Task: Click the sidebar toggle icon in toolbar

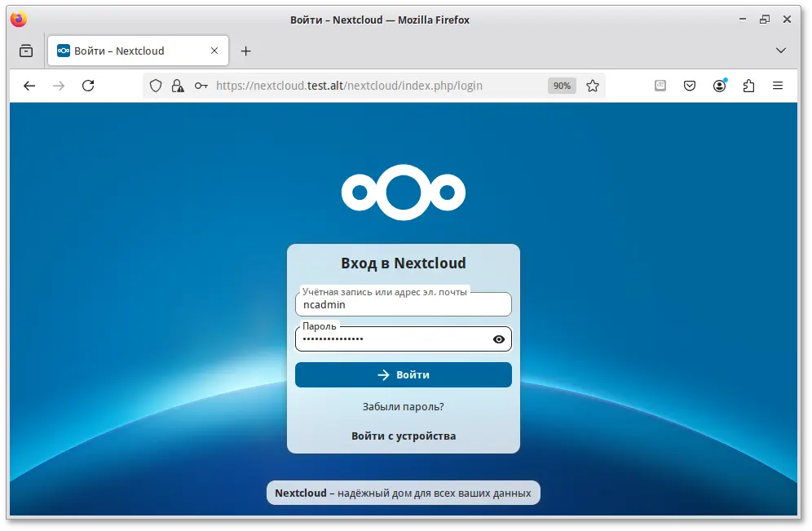Action: click(x=25, y=50)
